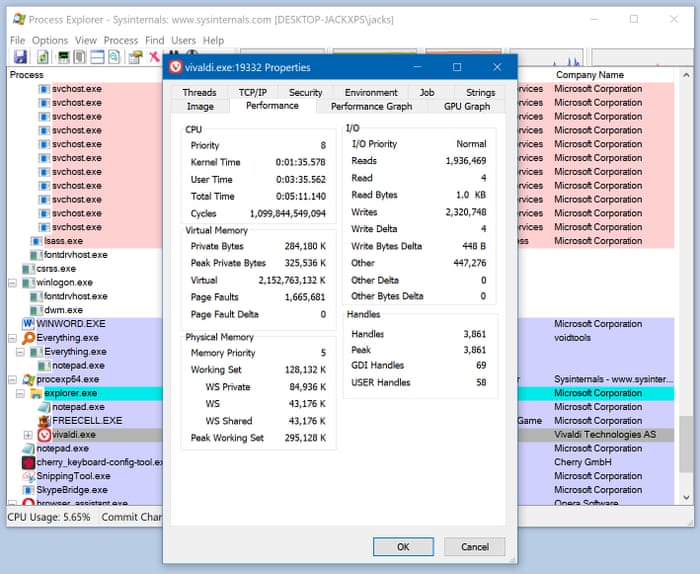
Task: Click the explorer.exe folder icon
Action: [x=36, y=393]
